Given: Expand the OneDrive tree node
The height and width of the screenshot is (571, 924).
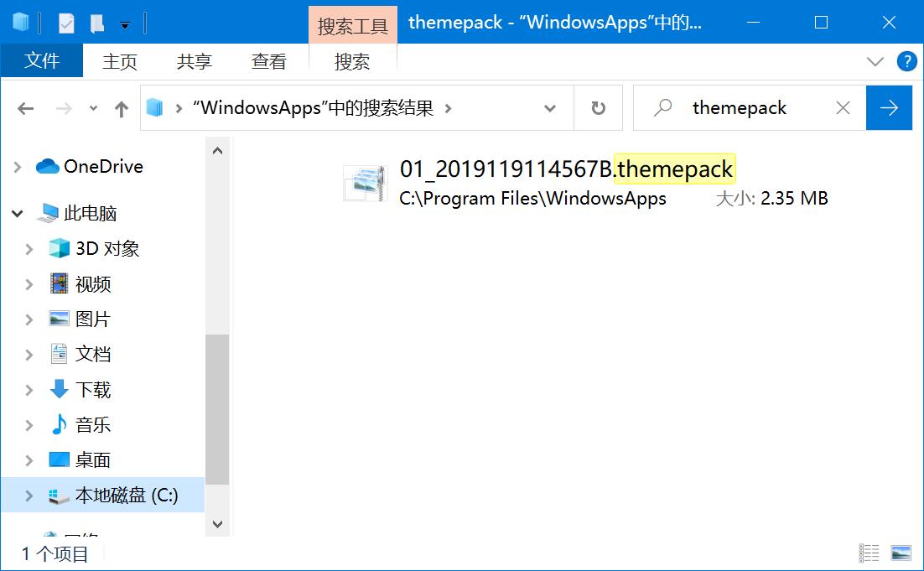Looking at the screenshot, I should click(18, 167).
